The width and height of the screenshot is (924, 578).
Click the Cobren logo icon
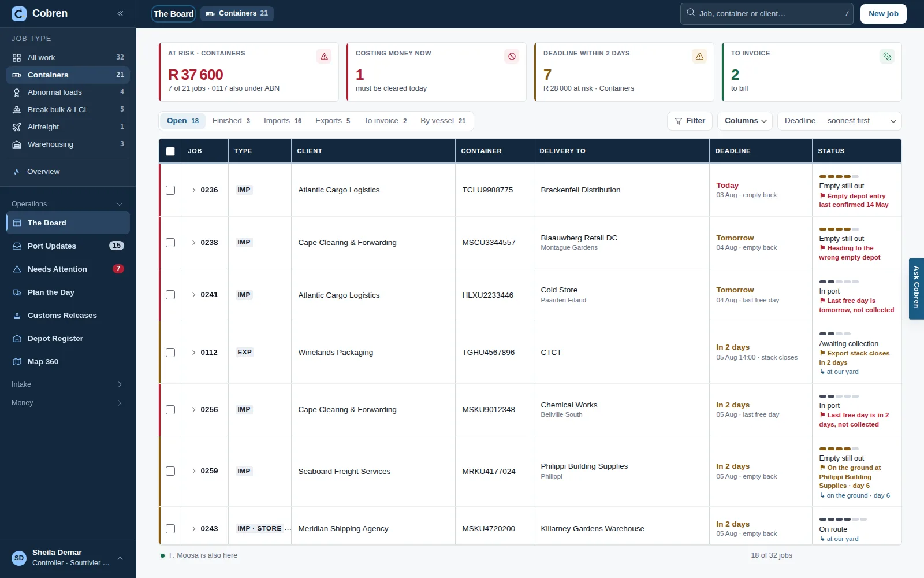pyautogui.click(x=19, y=13)
